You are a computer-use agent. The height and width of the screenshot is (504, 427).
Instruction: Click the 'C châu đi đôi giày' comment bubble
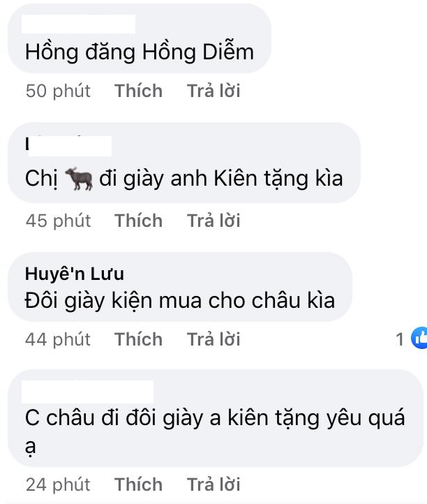click(216, 418)
